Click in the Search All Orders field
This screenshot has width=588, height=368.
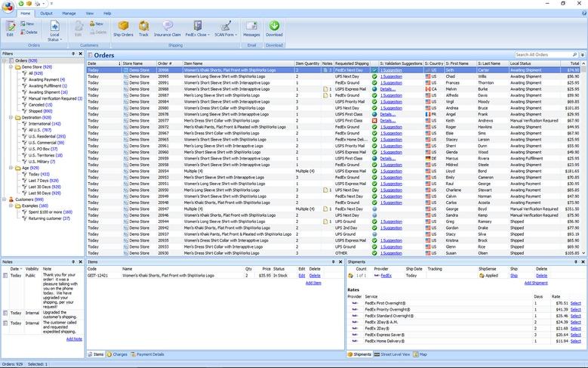543,55
